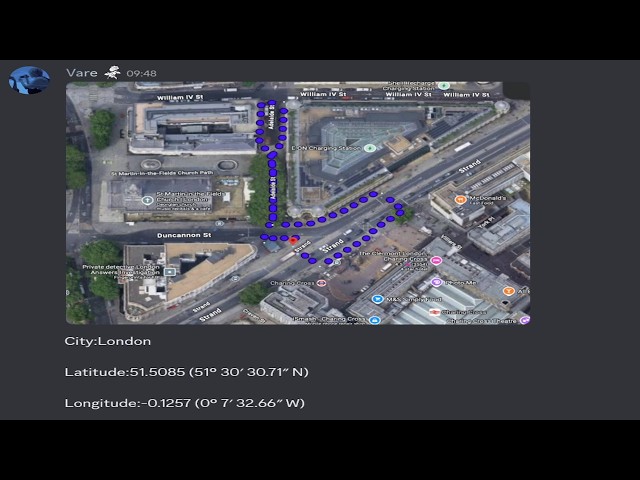640x480 pixels.
Task: Click the red location marker on Strand
Action: [293, 241]
